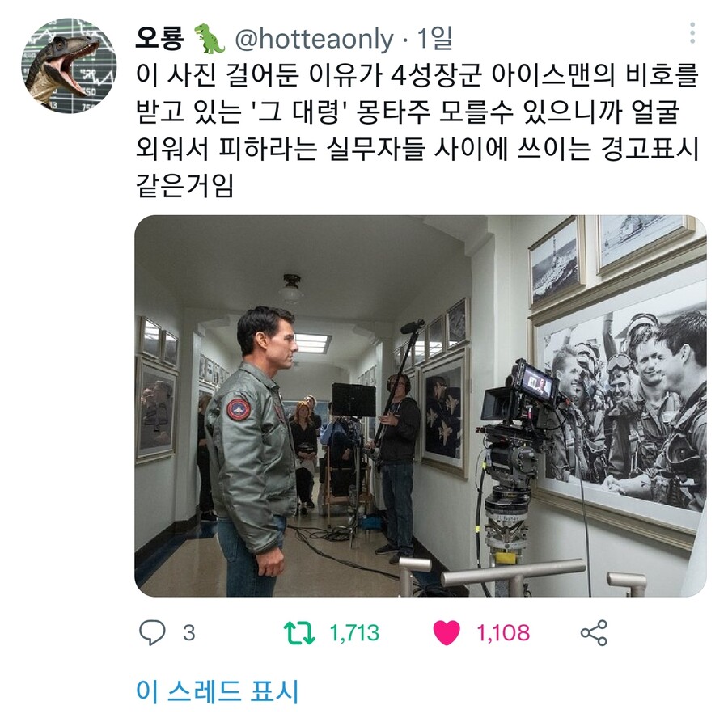The image size is (728, 718).
Task: Open the tweet via the 1일 timestamp
Action: tap(434, 39)
